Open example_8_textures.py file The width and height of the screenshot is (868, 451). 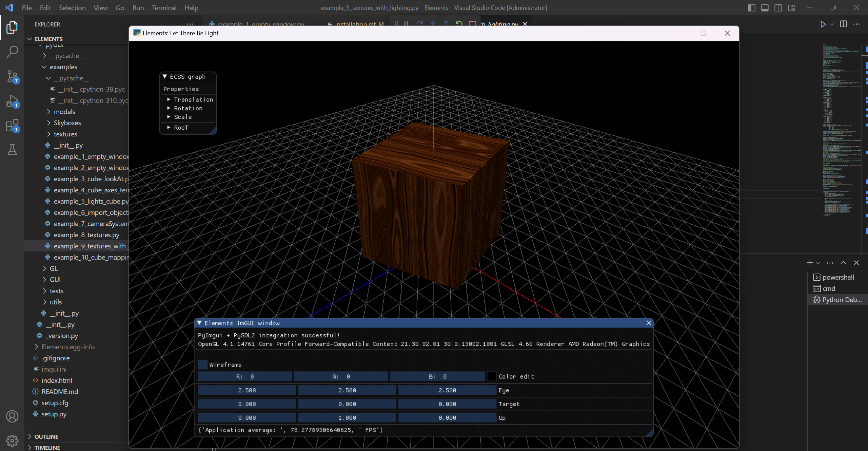click(x=86, y=235)
